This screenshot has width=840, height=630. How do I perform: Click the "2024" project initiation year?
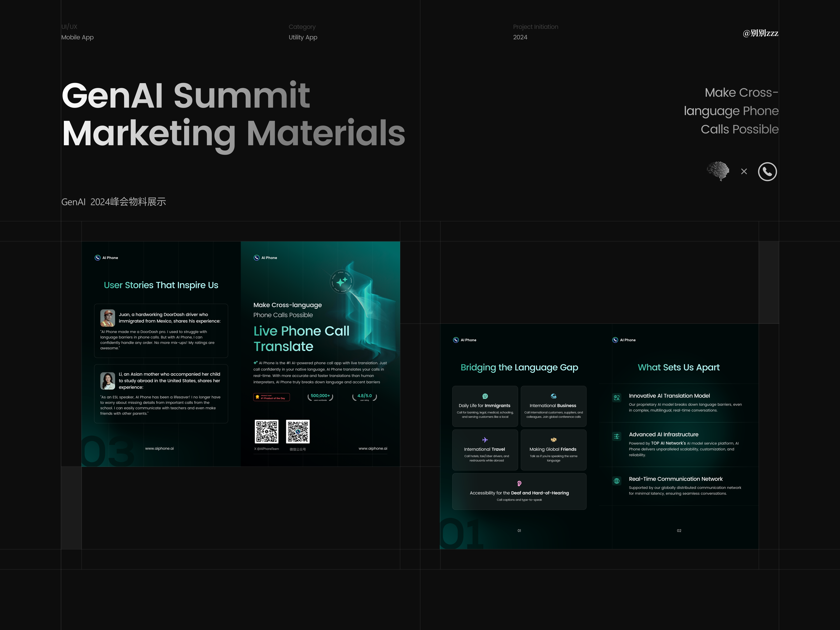pyautogui.click(x=520, y=37)
